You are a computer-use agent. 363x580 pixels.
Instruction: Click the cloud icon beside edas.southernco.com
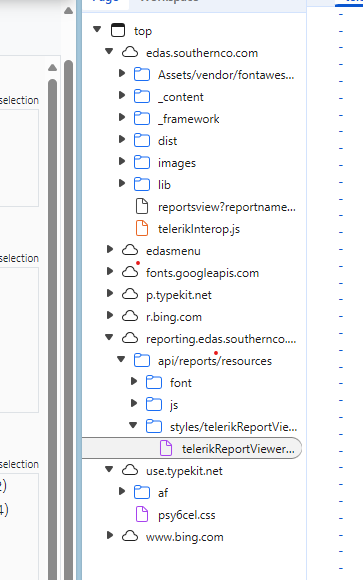click(130, 53)
